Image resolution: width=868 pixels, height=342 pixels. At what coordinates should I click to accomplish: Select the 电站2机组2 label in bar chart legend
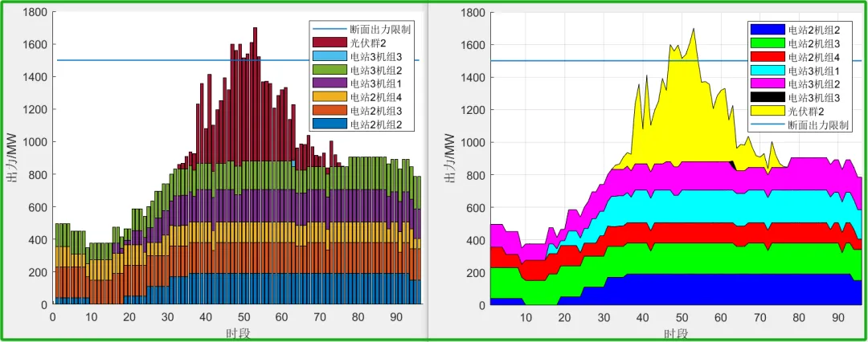375,124
